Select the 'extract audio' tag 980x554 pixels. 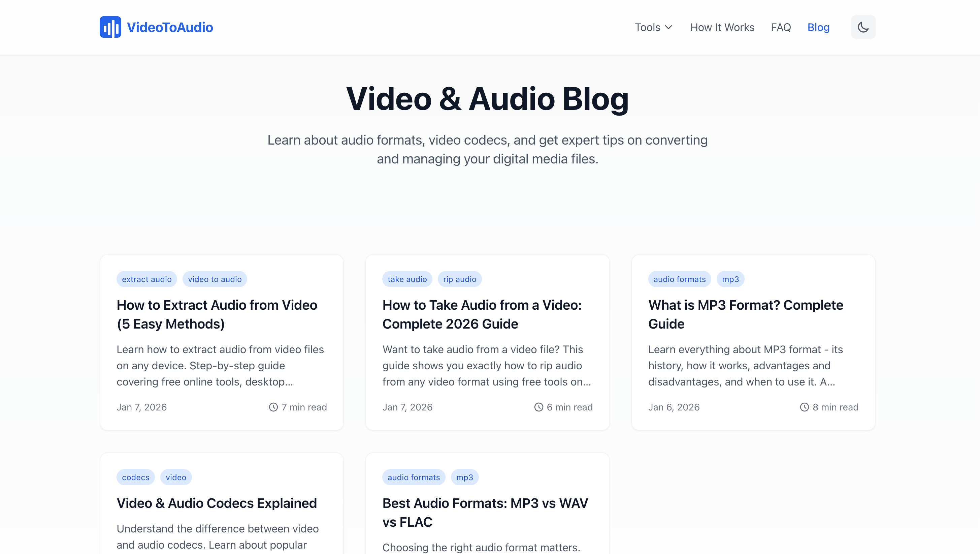point(146,279)
